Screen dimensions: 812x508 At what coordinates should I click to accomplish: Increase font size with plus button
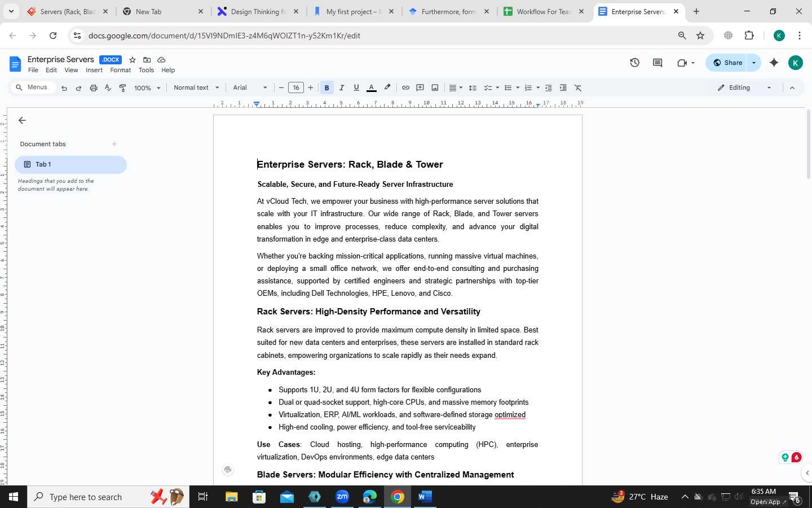coord(311,87)
